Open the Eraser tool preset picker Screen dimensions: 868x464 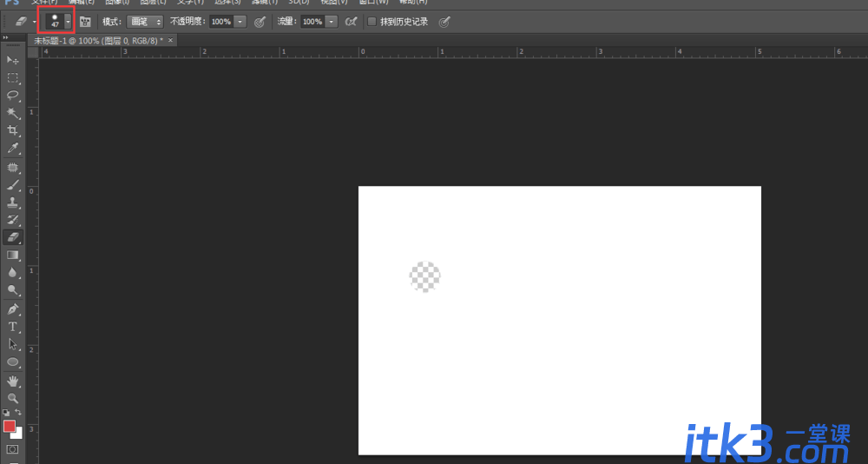click(x=27, y=22)
